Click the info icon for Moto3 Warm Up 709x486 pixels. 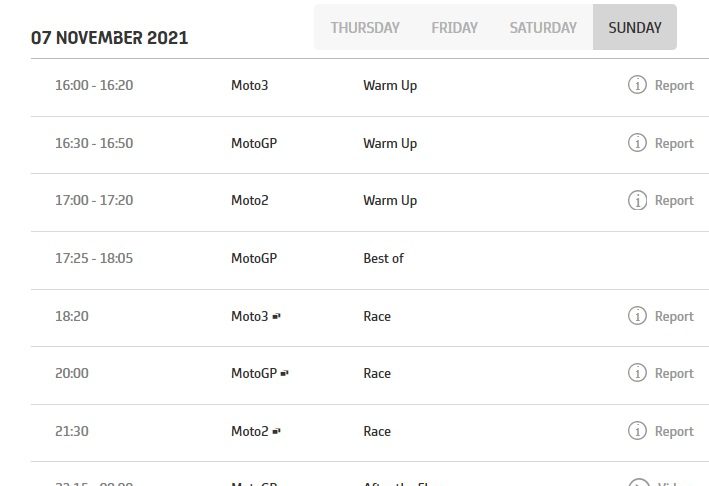click(637, 85)
